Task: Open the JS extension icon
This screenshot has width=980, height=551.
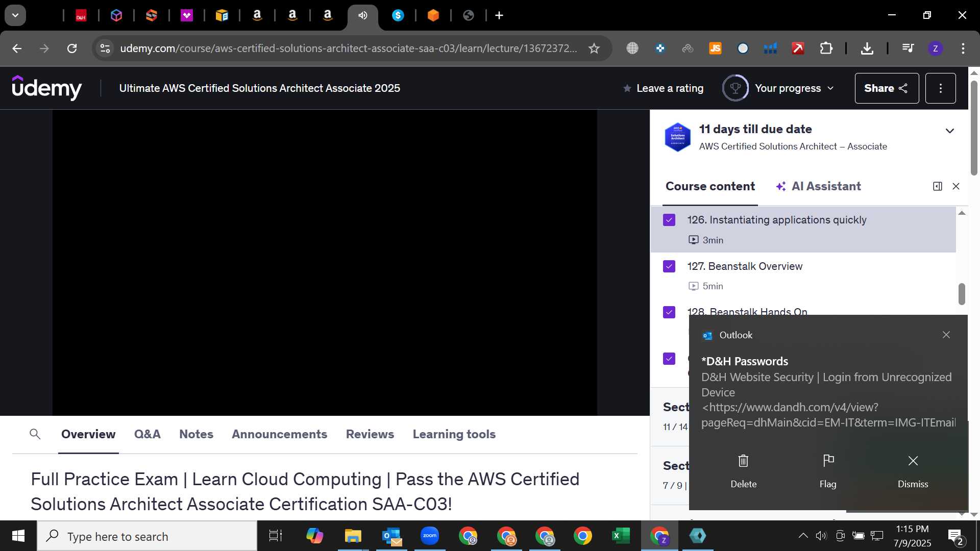Action: (715, 48)
